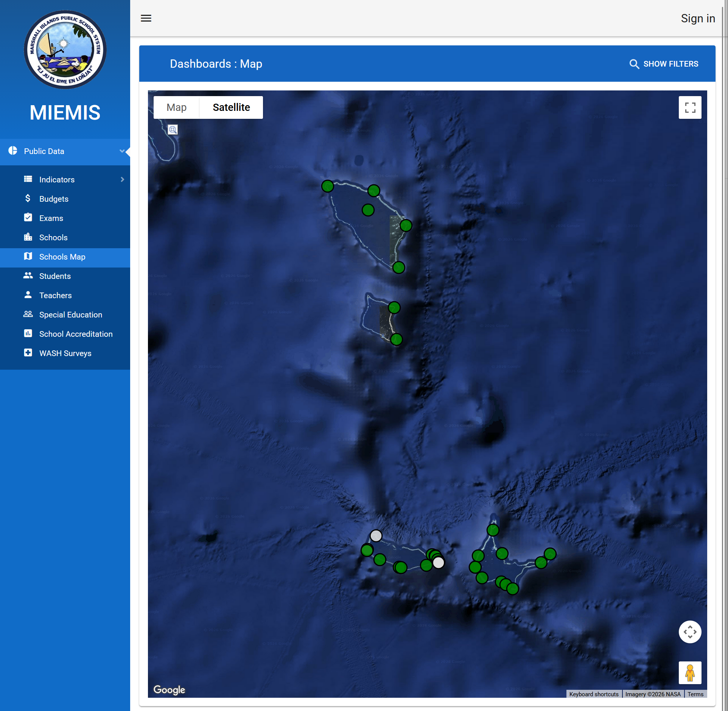
Task: Go to Special Education page
Action: (70, 315)
